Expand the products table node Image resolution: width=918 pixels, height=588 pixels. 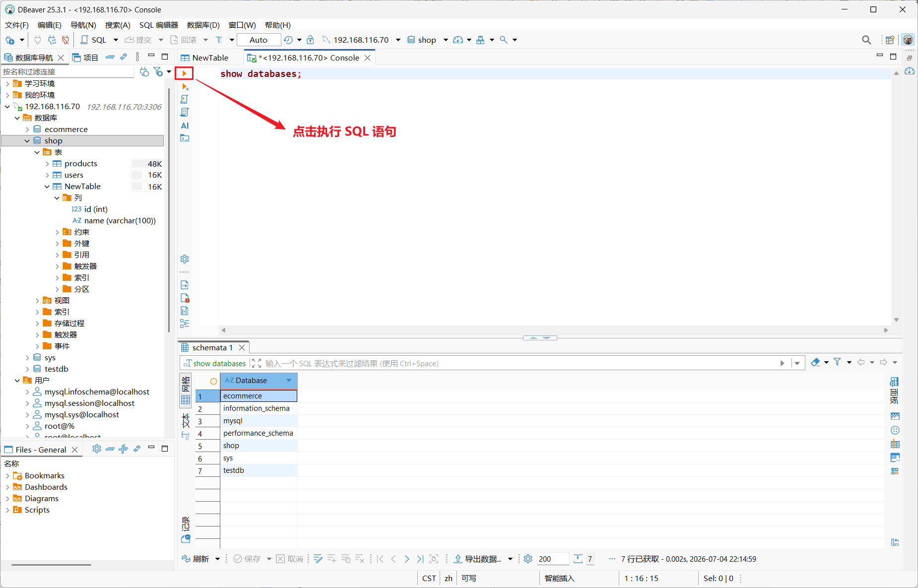coord(47,164)
